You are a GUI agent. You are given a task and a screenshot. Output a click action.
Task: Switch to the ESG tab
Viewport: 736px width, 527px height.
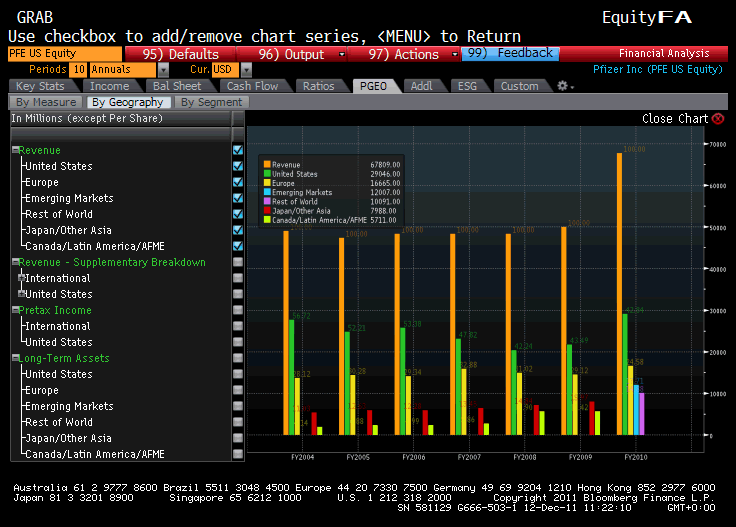point(466,86)
